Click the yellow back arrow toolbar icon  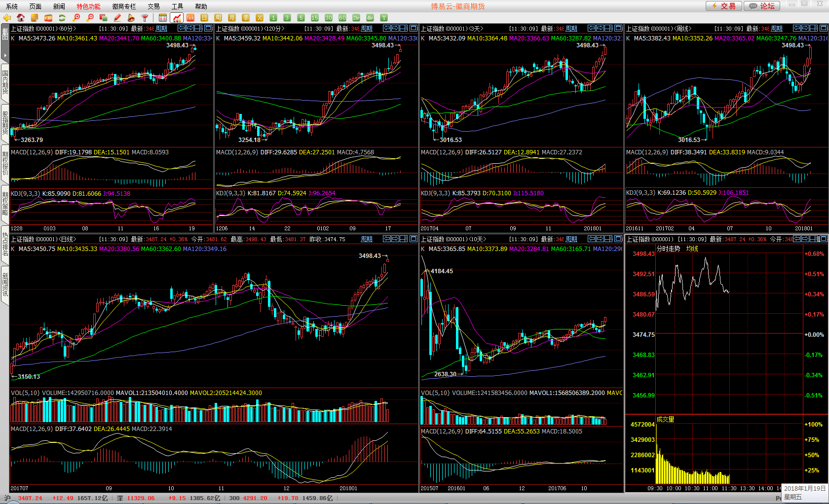coord(7,18)
